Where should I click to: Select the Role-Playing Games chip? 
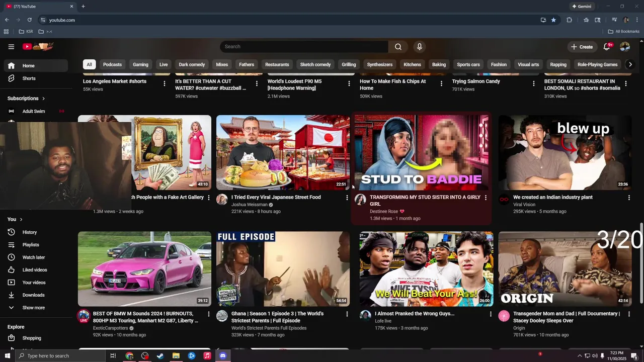597,64
